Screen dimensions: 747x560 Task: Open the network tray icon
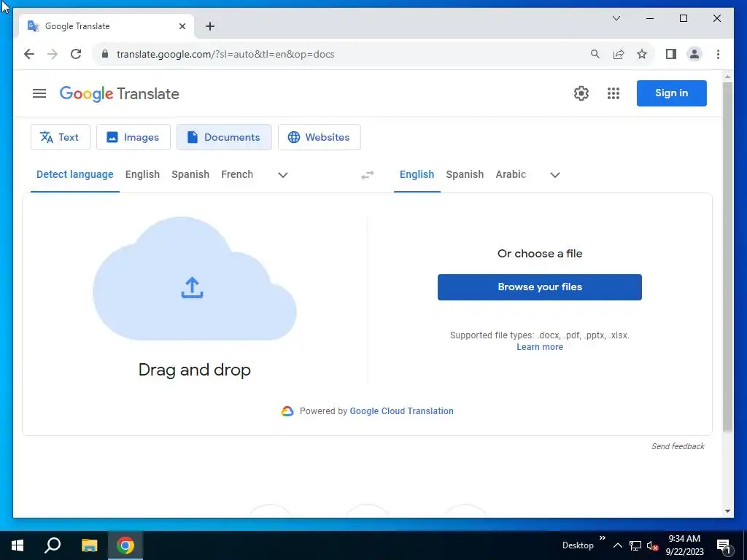click(635, 545)
